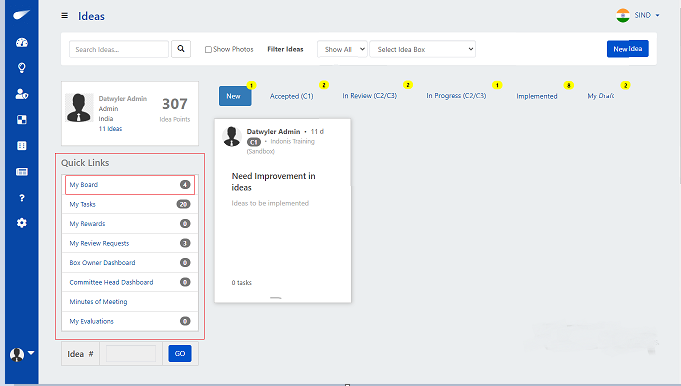Switch to the Accepted (C1) tab
Image resolution: width=681 pixels, height=386 pixels.
pyautogui.click(x=291, y=96)
